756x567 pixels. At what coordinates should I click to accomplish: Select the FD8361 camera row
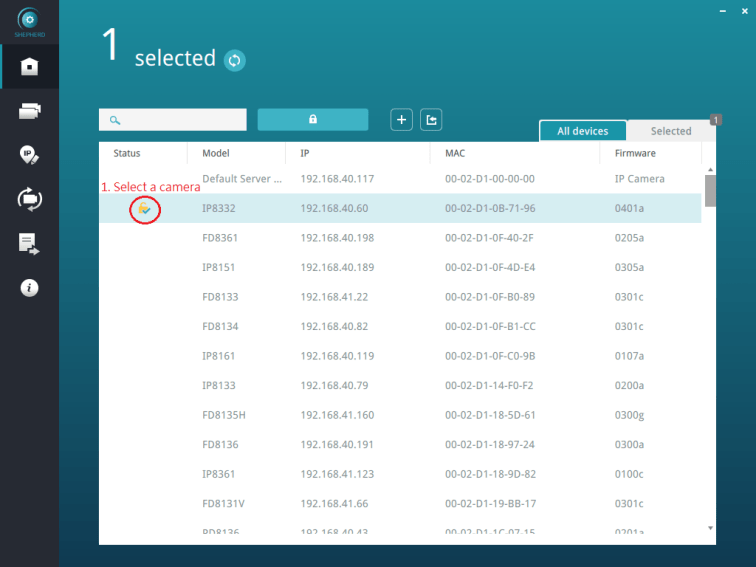point(400,238)
